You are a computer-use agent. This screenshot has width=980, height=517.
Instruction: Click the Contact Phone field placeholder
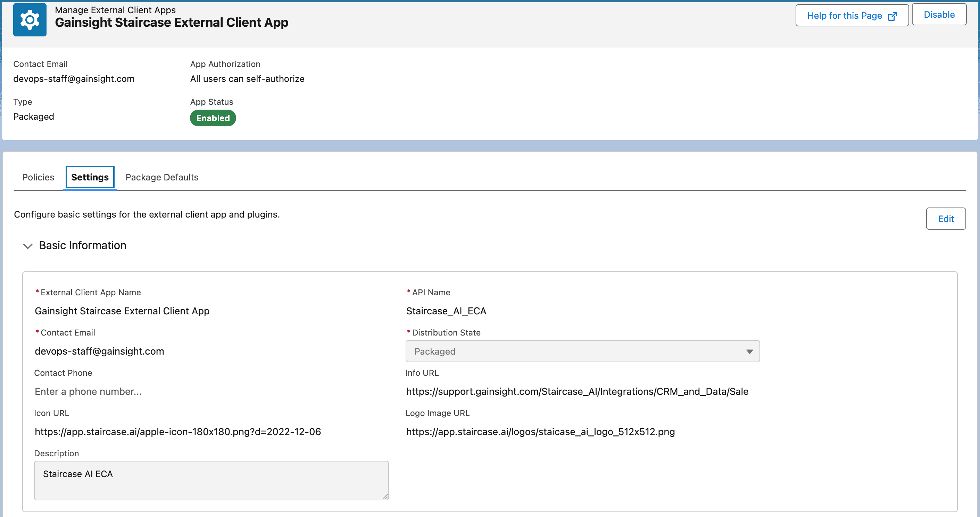[88, 391]
